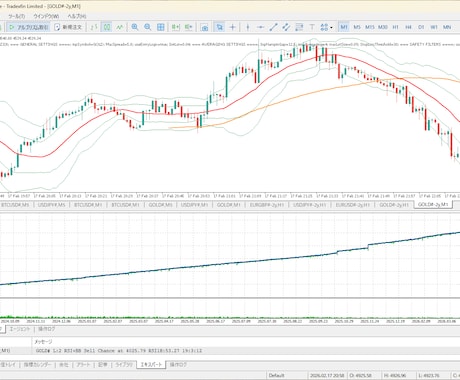The height and width of the screenshot is (380, 460).
Task: Switch to candlestick chart view
Action: click(107, 27)
